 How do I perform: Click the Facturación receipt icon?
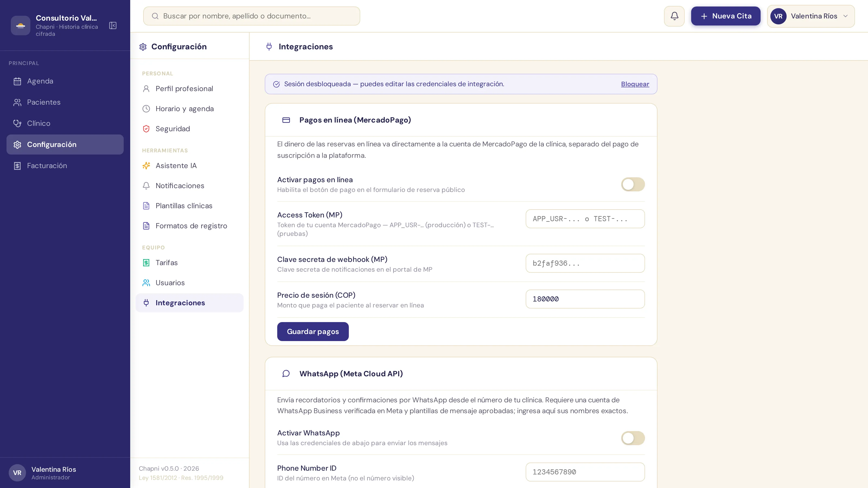coord(17,166)
